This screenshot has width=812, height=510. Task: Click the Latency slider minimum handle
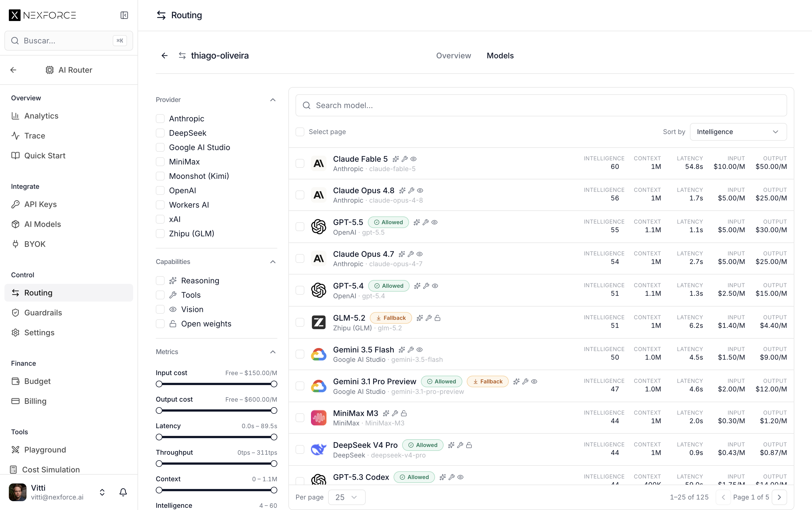(159, 437)
